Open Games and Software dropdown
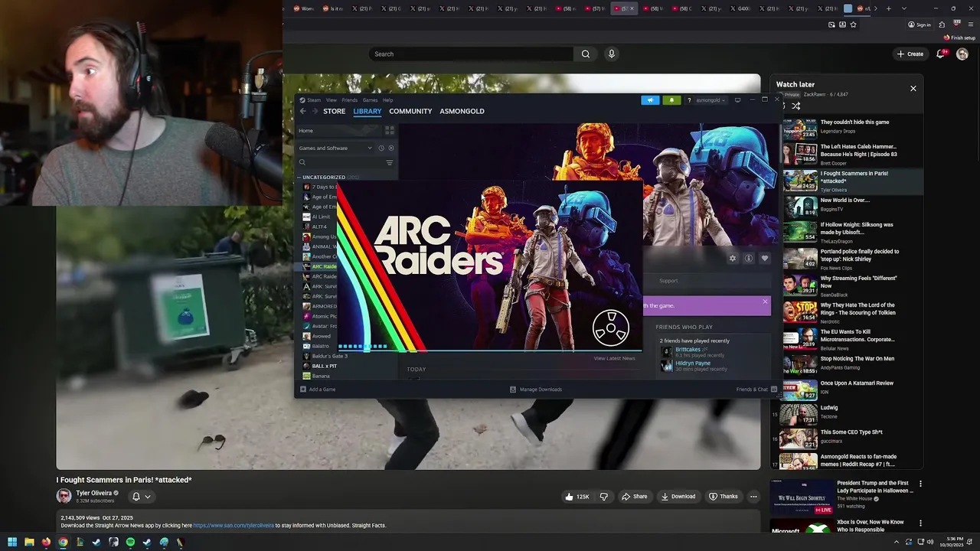Image resolution: width=980 pixels, height=551 pixels. 335,148
